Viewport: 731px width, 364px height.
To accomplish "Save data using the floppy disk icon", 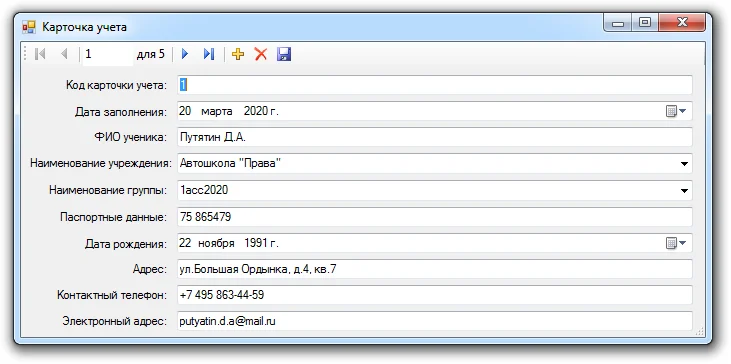I will click(x=284, y=55).
